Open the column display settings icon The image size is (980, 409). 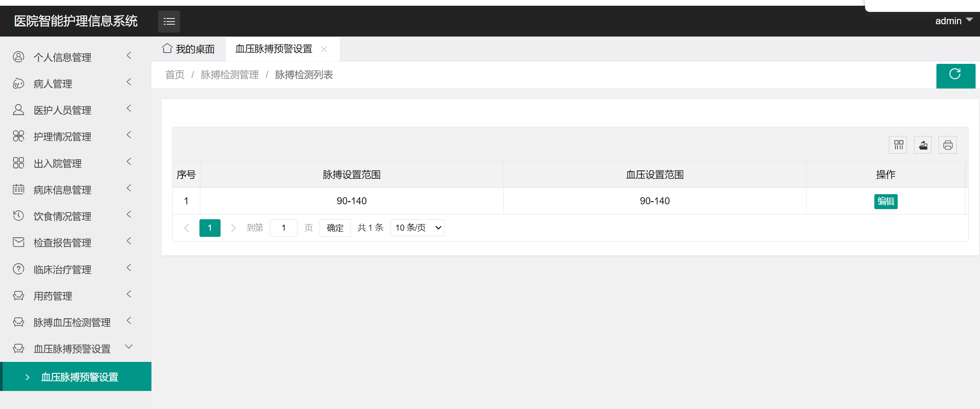(898, 144)
